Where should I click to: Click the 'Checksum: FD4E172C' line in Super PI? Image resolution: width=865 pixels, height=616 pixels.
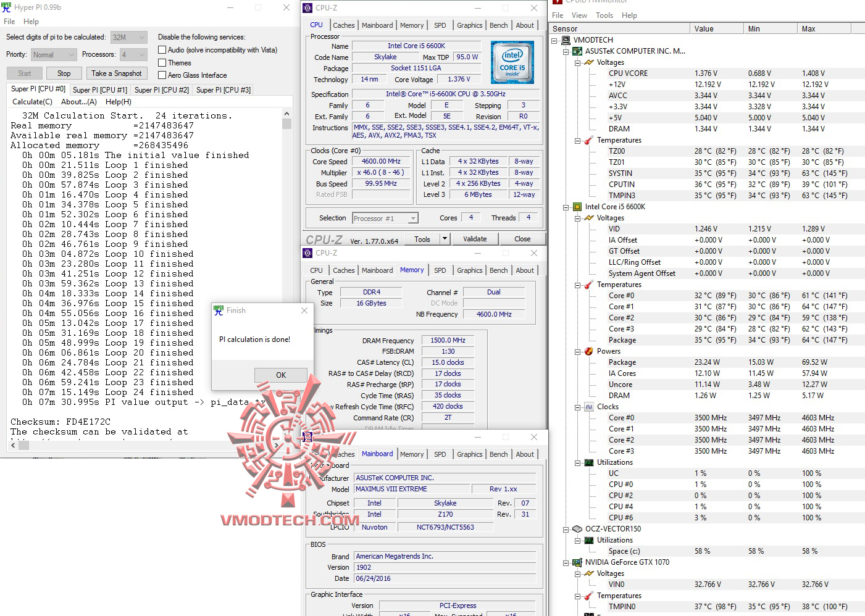tap(61, 422)
